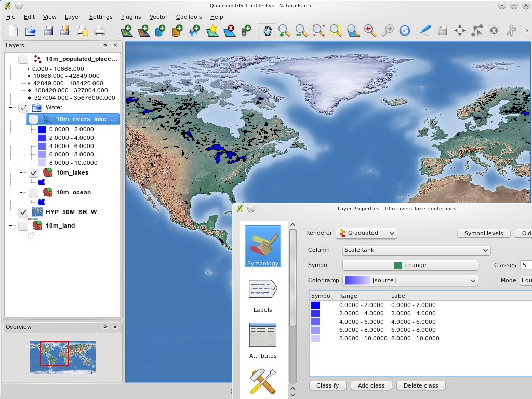Open the Renderer Graduated dropdown
The width and height of the screenshot is (532, 399).
tap(366, 233)
